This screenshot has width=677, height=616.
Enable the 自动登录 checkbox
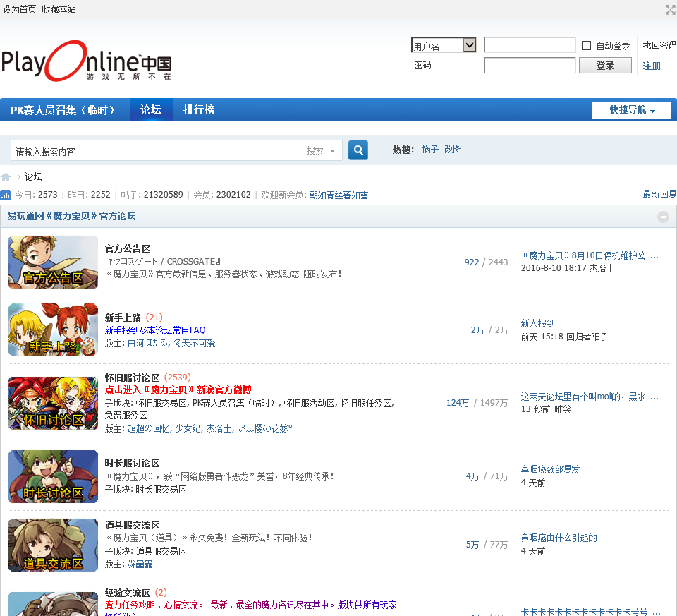click(x=586, y=45)
